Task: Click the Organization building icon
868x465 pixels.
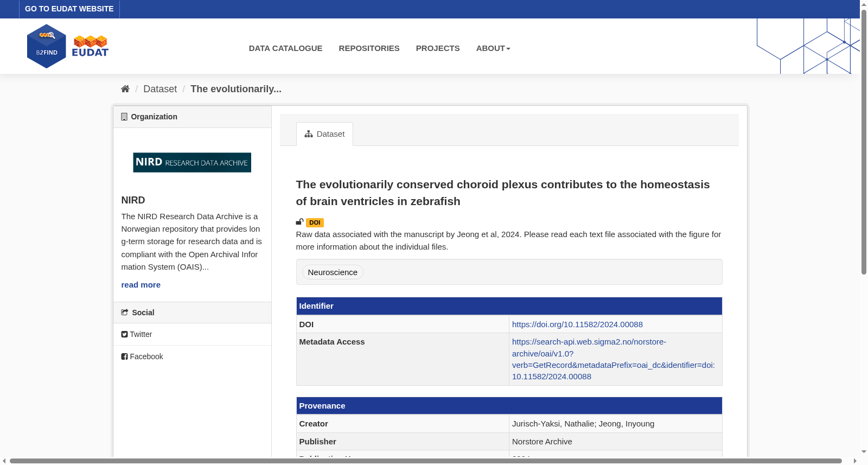Action: pos(124,117)
